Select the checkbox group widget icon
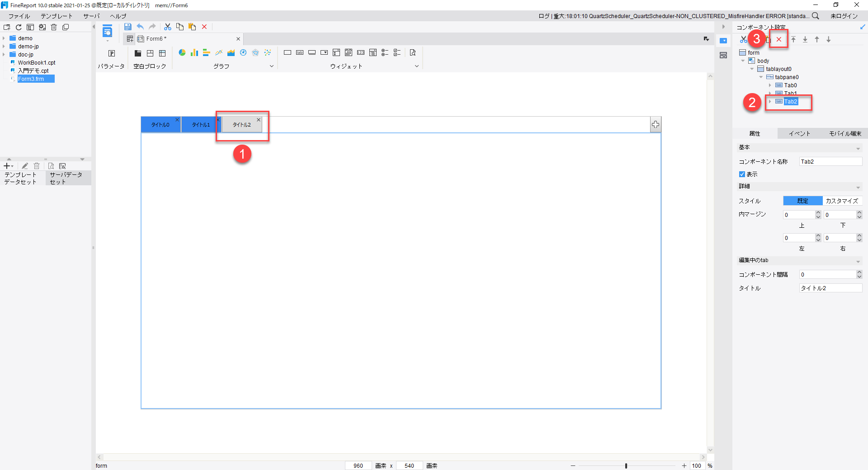 click(x=397, y=52)
